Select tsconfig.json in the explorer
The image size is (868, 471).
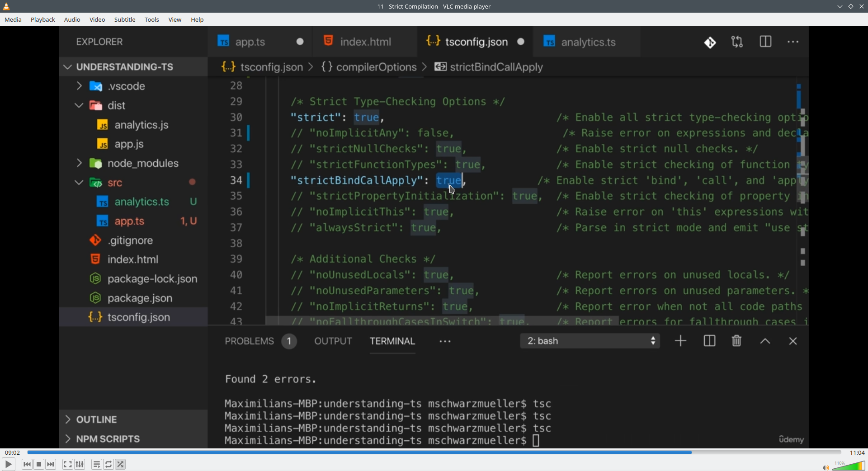pos(133,317)
